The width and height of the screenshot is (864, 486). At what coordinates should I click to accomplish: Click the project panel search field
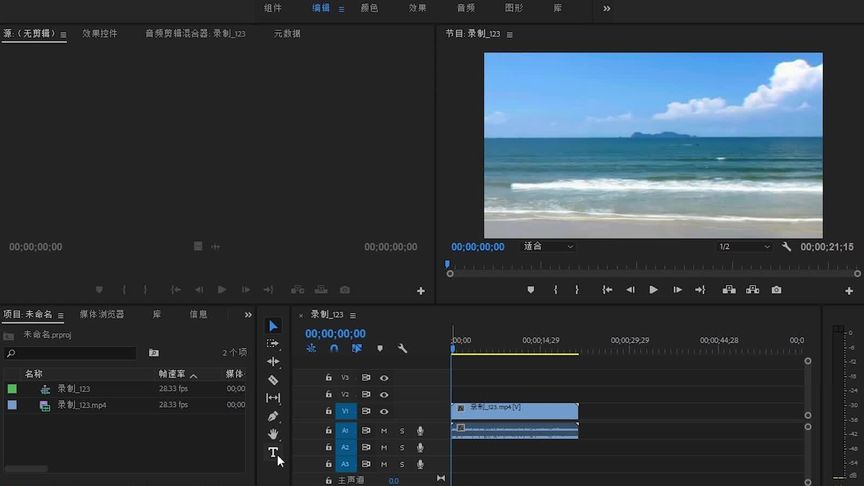72,353
